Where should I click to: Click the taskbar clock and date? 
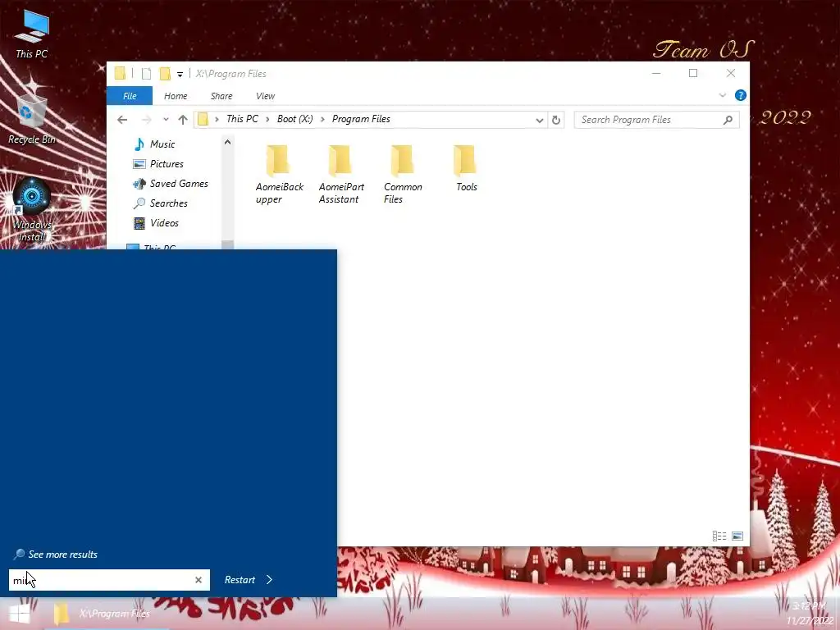(x=810, y=614)
